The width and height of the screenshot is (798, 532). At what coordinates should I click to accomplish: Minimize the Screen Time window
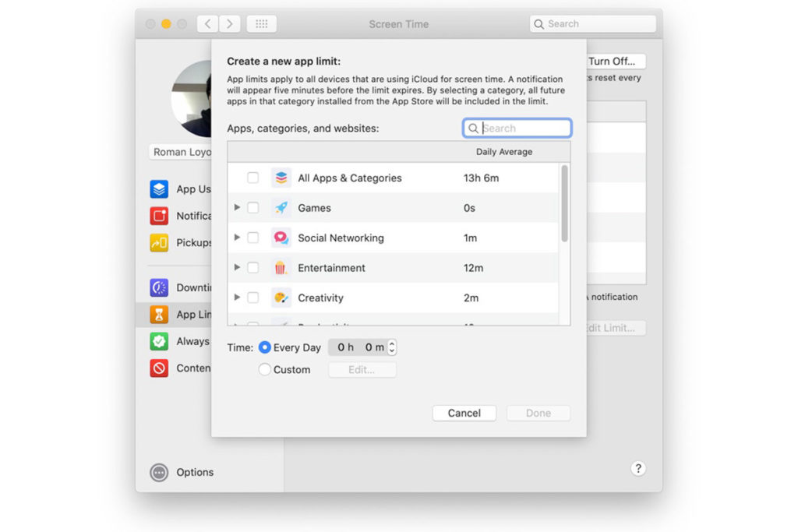166,24
